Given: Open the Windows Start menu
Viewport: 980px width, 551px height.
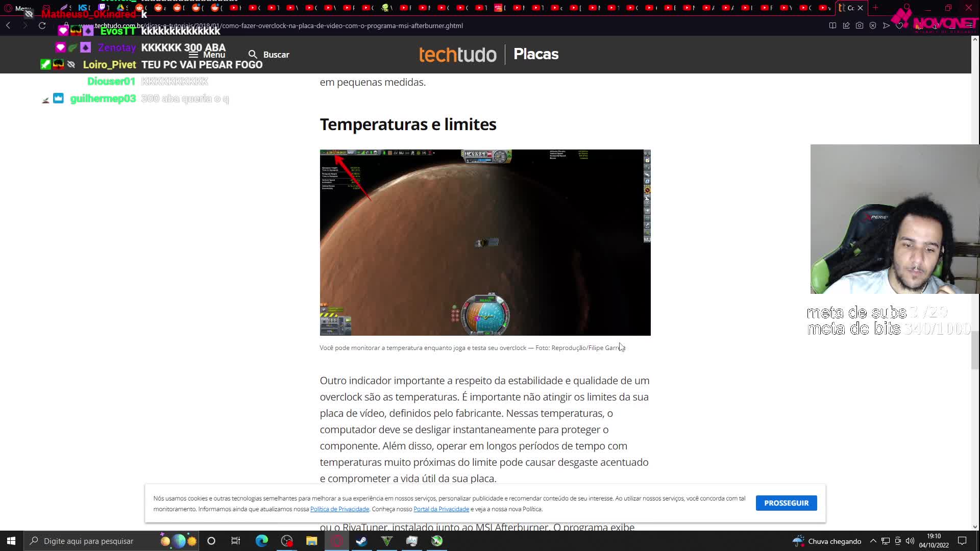Looking at the screenshot, I should (x=11, y=541).
